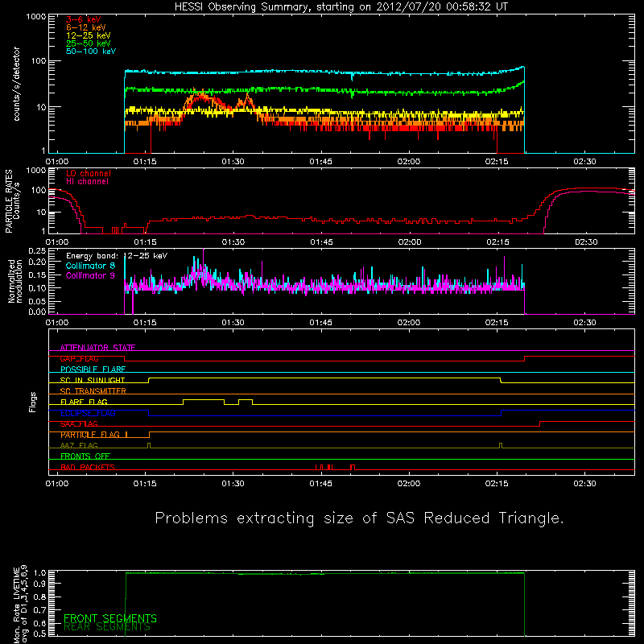
Task: Click the FRONTS_OFF flag label
Action: (x=85, y=456)
